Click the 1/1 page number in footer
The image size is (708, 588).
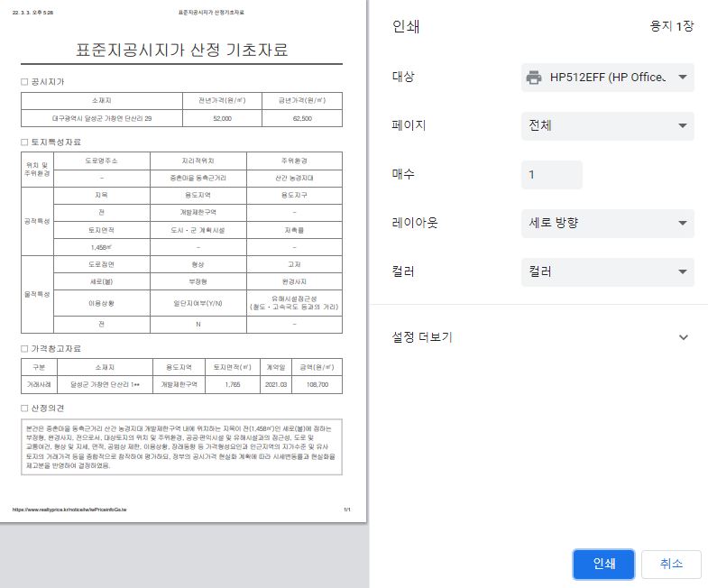(346, 510)
